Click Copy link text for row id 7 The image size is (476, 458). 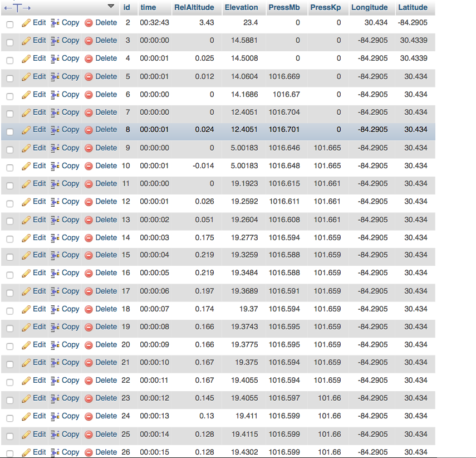click(71, 113)
